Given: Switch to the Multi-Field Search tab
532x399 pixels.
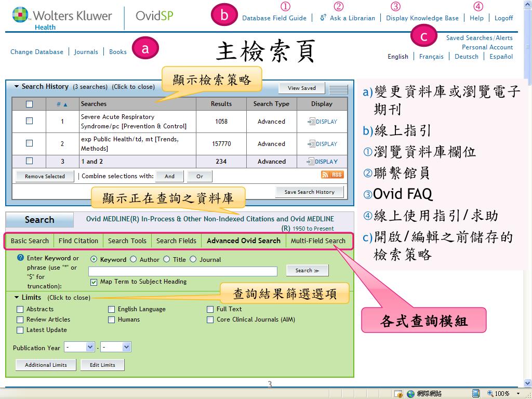Looking at the screenshot, I should point(318,241).
